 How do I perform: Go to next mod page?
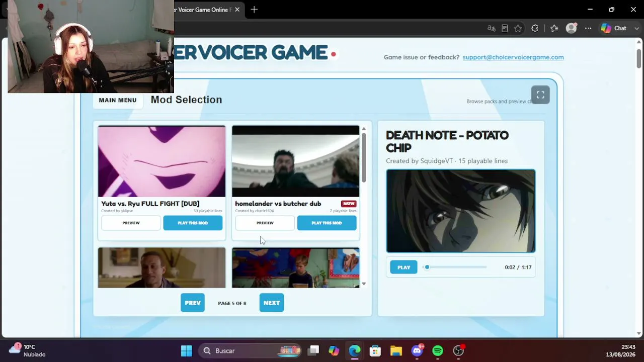coord(272,303)
